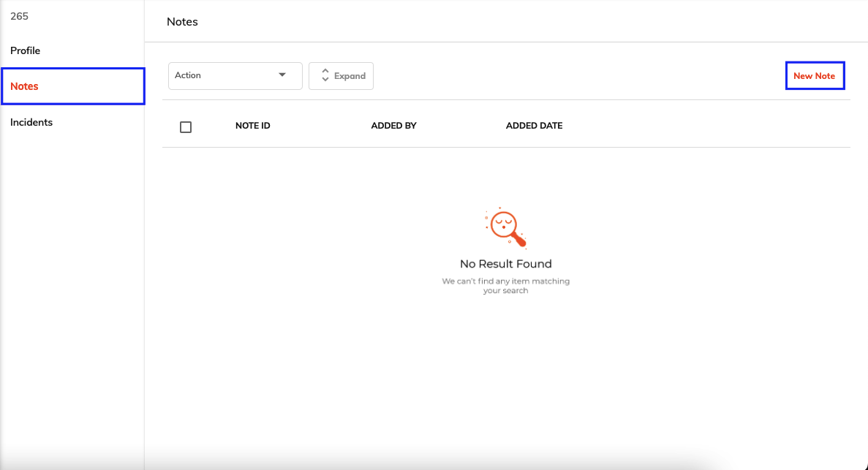This screenshot has width=868, height=470.
Task: Sort by the ADDED BY column header
Action: pyautogui.click(x=393, y=126)
